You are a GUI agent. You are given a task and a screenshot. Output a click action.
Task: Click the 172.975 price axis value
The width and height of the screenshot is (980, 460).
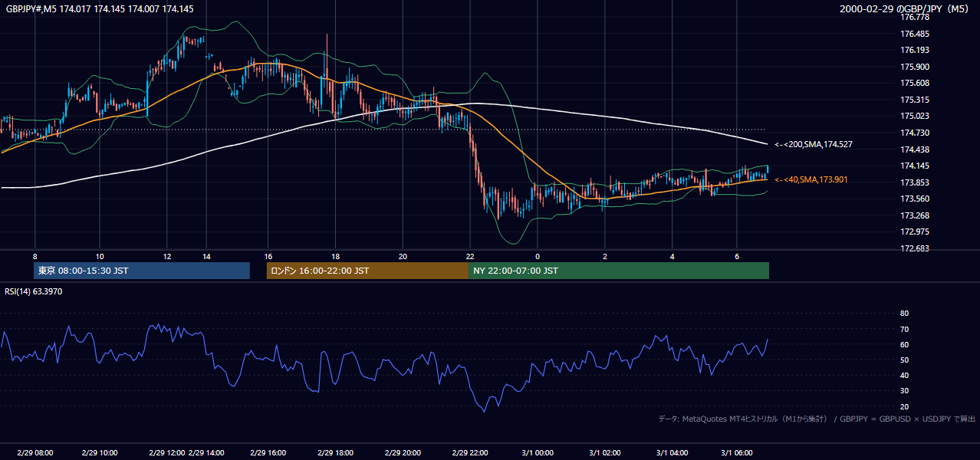pyautogui.click(x=915, y=232)
